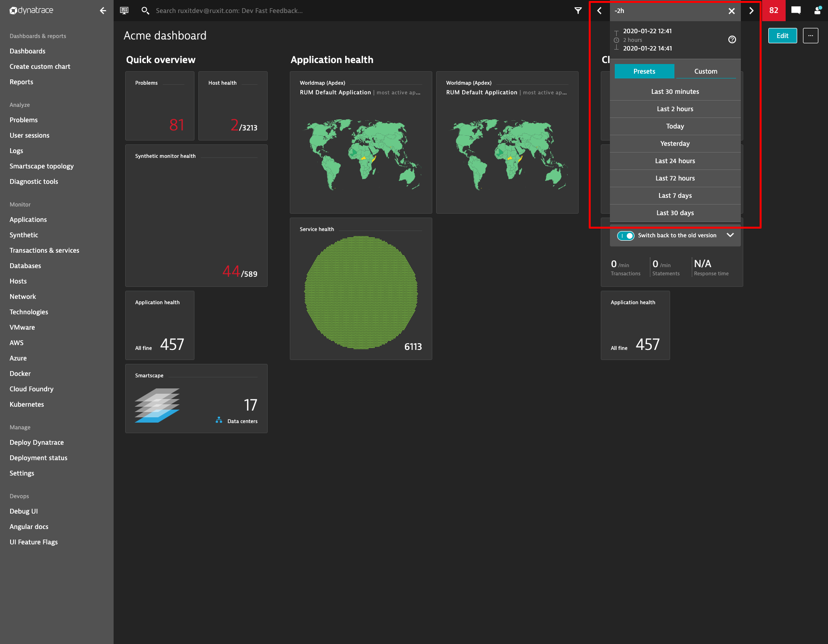Shift timeframe back with left chevron

[x=599, y=11]
